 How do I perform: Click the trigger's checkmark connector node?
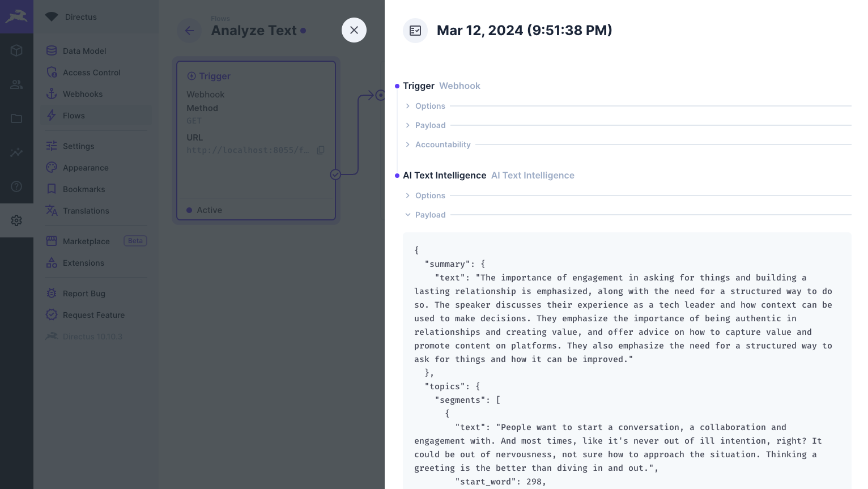pyautogui.click(x=335, y=175)
